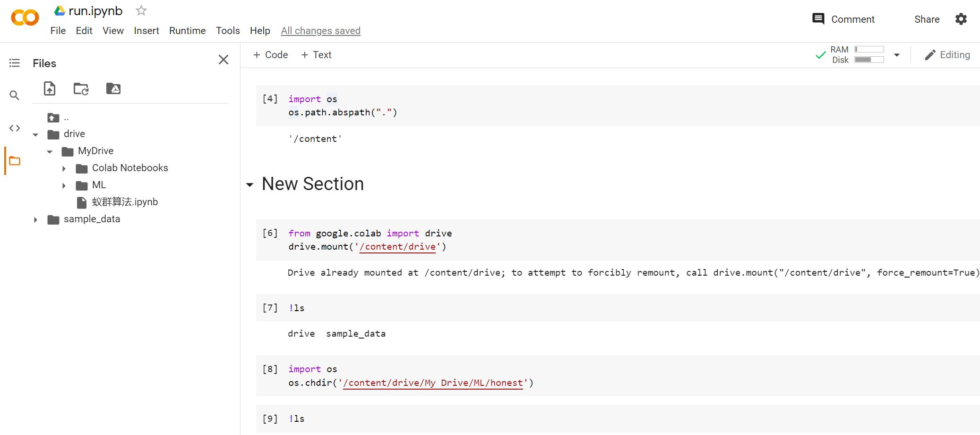Collapse the MyDrive folder

click(50, 151)
